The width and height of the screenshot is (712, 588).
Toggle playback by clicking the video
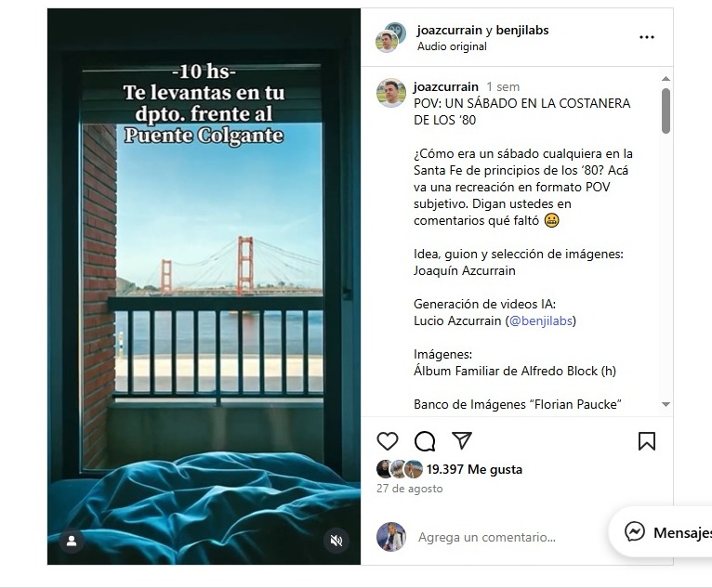[204, 286]
